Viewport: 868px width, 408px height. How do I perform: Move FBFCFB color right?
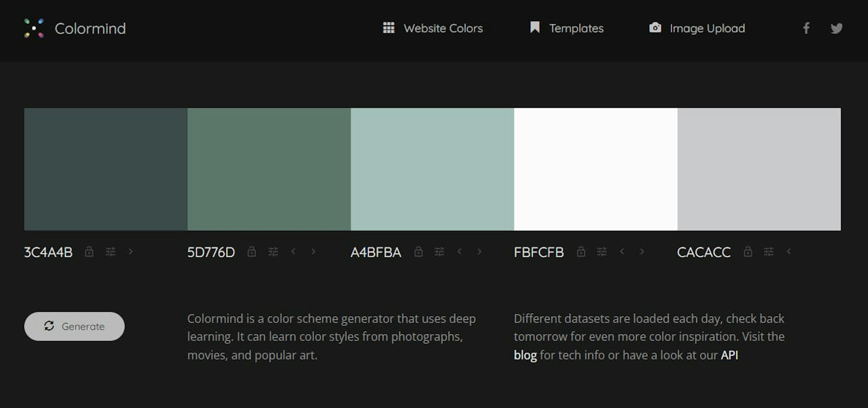[x=642, y=251]
